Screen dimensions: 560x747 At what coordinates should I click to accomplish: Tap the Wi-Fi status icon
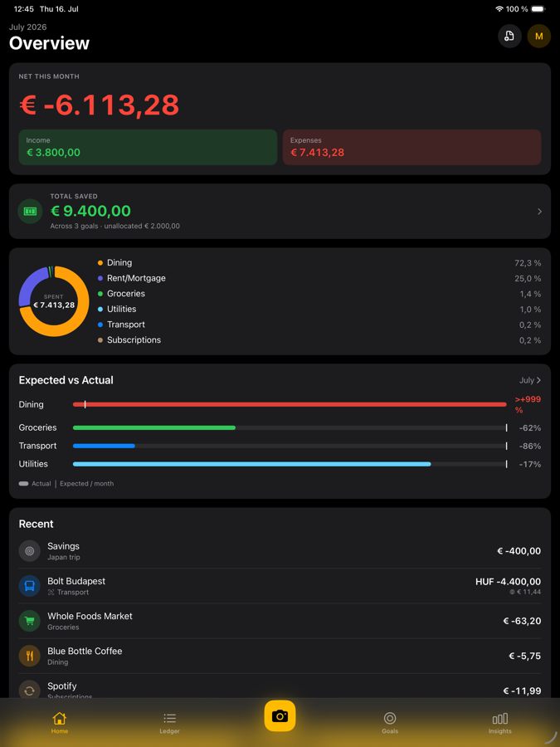click(499, 9)
